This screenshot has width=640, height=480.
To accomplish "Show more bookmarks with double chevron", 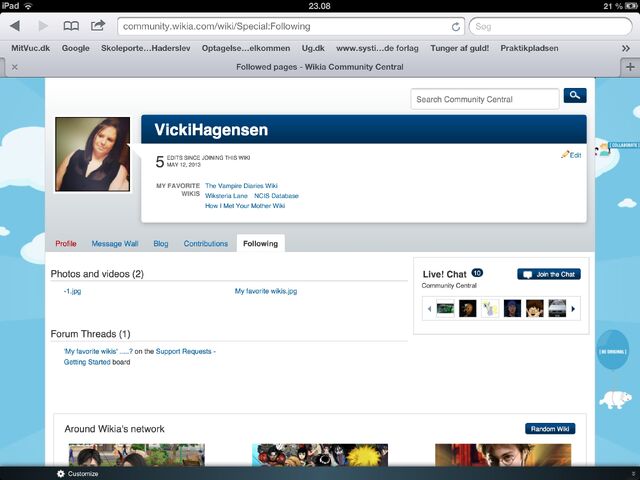I will tap(626, 48).
